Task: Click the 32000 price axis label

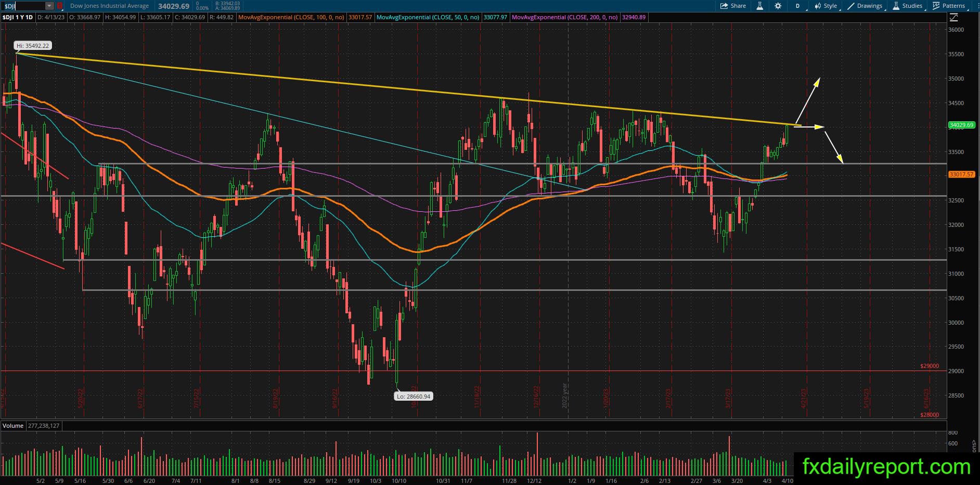Action: click(956, 225)
